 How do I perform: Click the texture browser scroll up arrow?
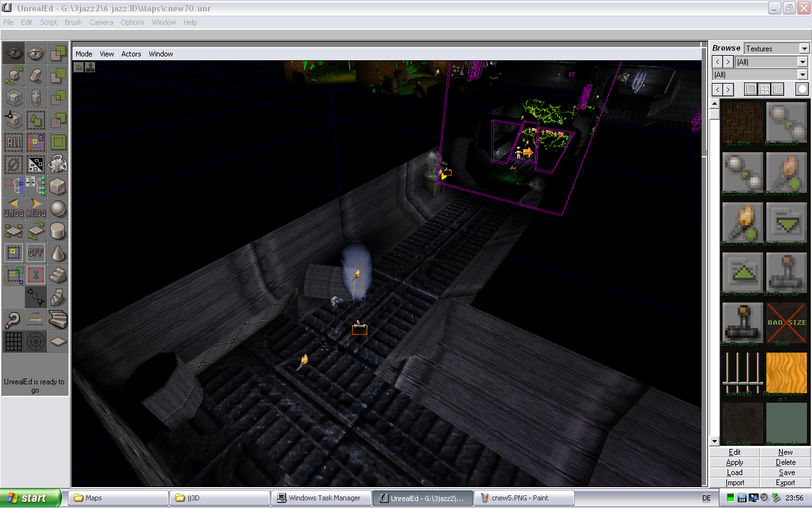click(714, 103)
